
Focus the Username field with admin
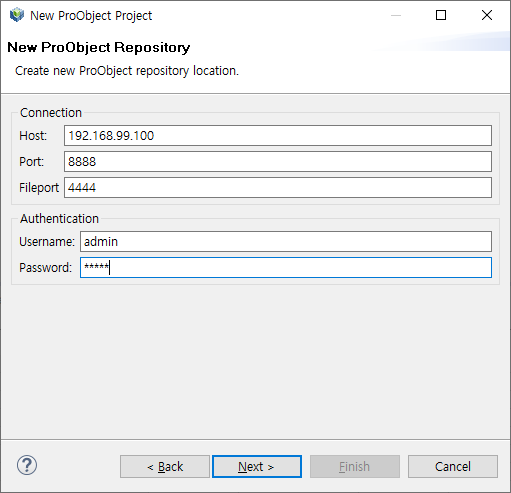[286, 242]
